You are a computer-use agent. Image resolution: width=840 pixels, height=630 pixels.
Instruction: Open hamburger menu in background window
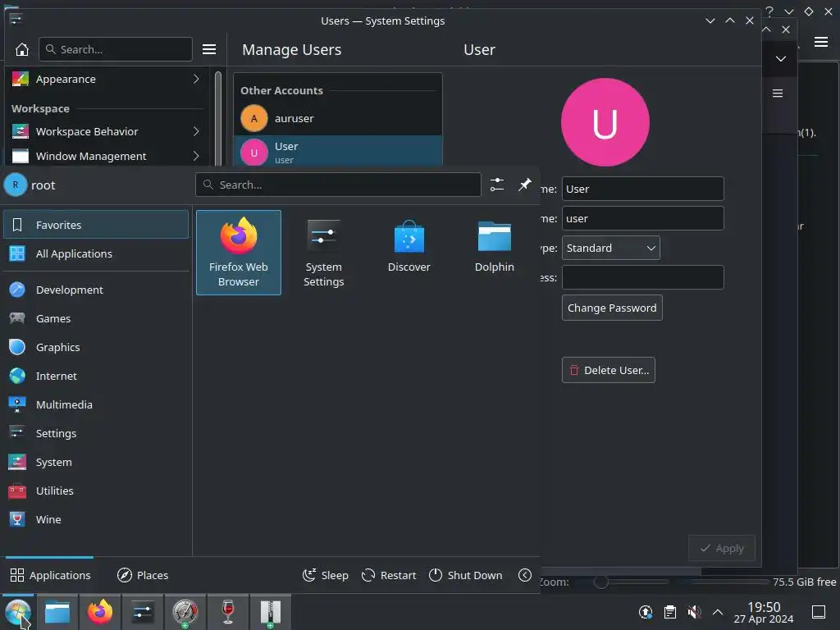[821, 42]
